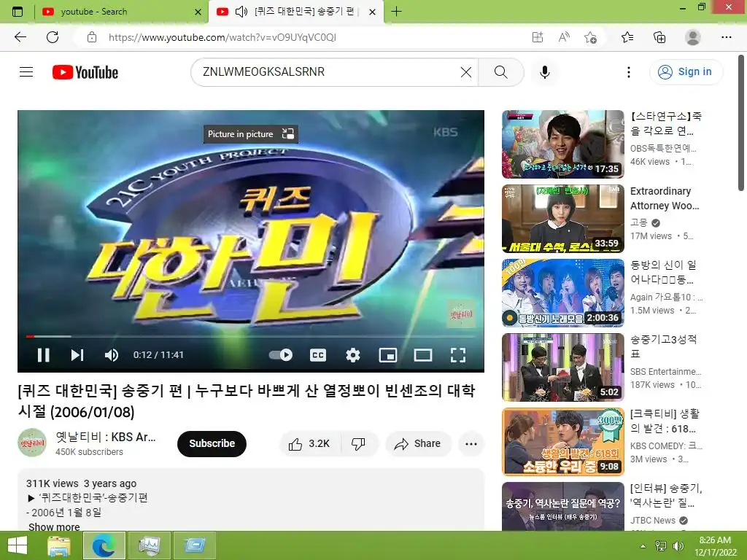Image resolution: width=747 pixels, height=560 pixels.
Task: Open the tab actions menu
Action: click(x=18, y=12)
